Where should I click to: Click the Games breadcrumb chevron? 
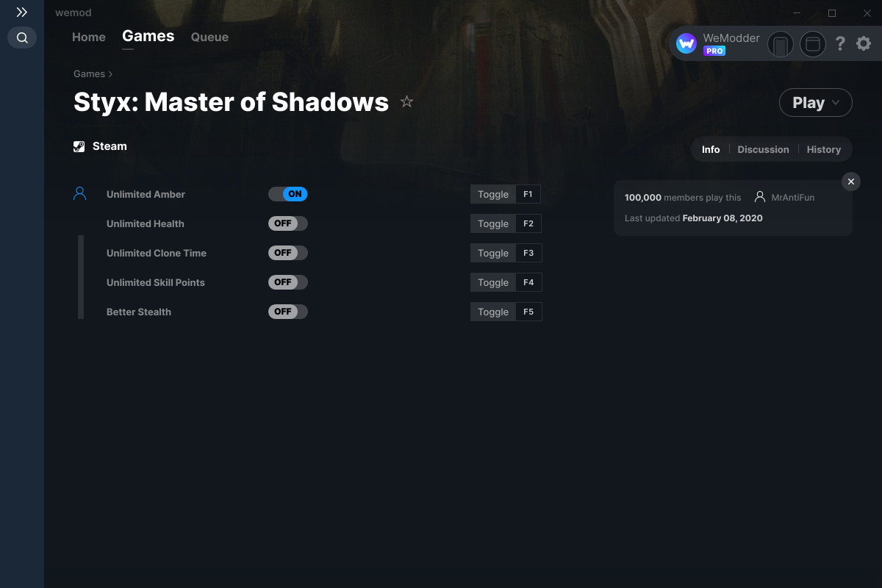pyautogui.click(x=111, y=74)
